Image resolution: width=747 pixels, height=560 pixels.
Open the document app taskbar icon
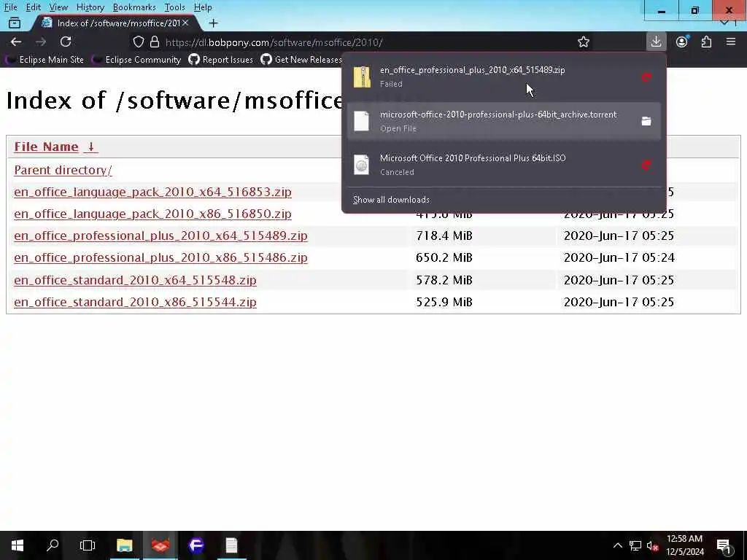click(x=231, y=545)
